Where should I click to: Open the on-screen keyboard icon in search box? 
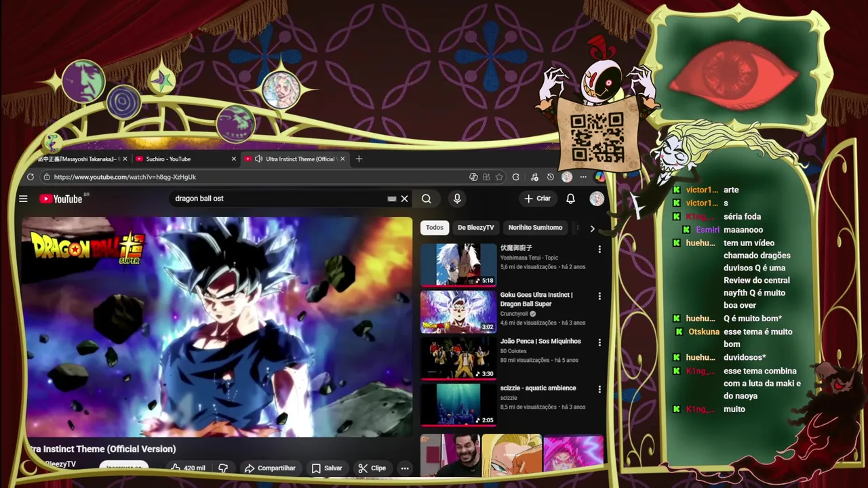click(x=391, y=199)
